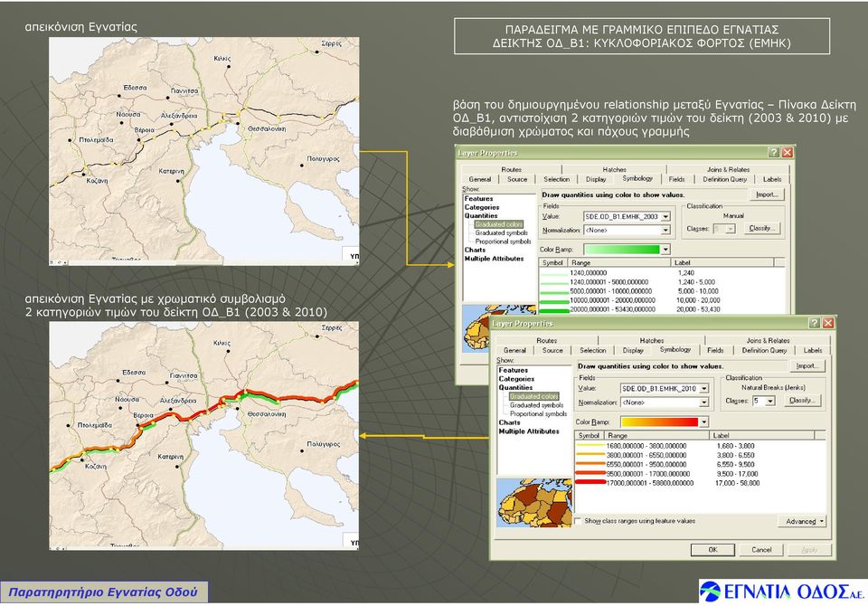This screenshot has width=868, height=606.
Task: Open the Selection tab in the 2010 dialog
Action: [593, 350]
